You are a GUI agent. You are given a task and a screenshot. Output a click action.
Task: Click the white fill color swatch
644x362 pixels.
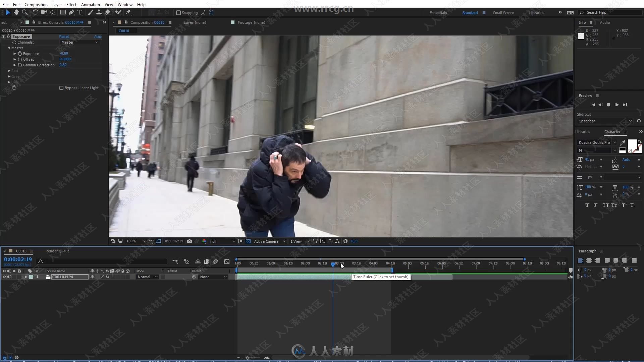[x=632, y=144]
